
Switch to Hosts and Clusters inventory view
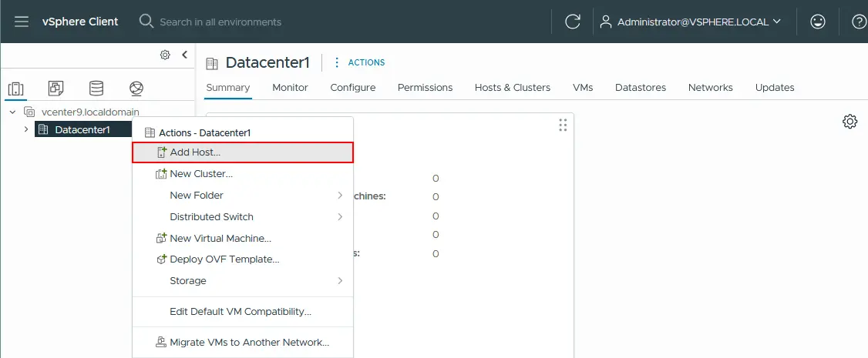coord(16,88)
